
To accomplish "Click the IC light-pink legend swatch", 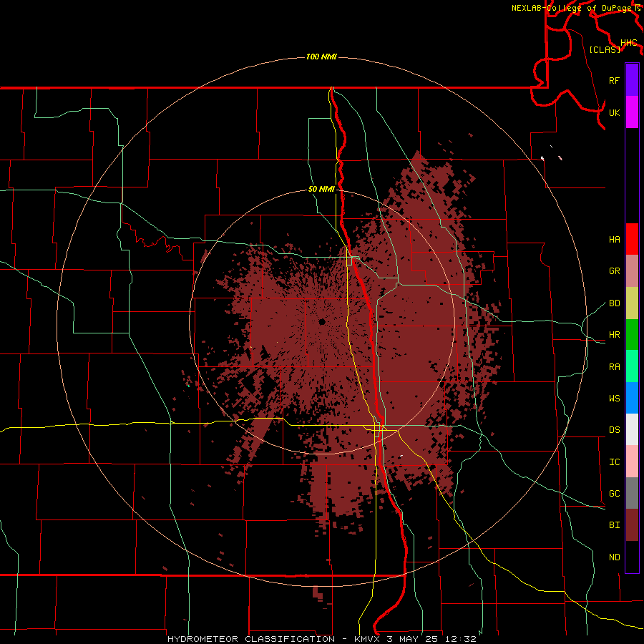I will pyautogui.click(x=632, y=462).
